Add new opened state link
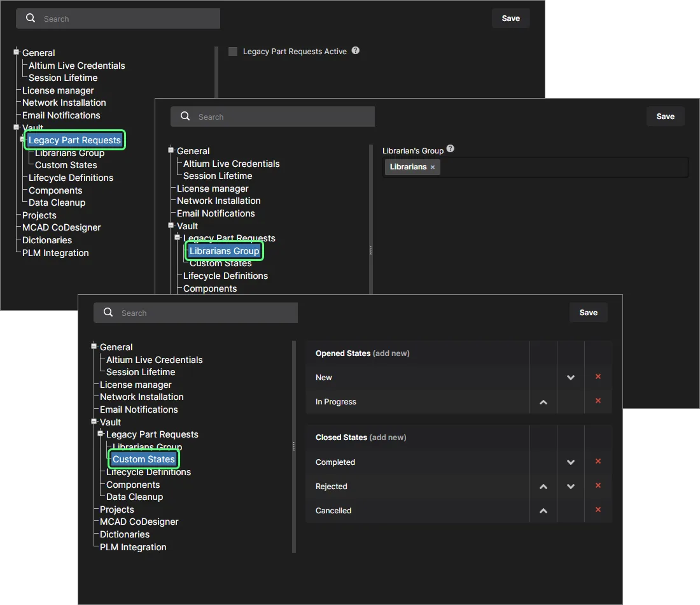The image size is (700, 605). 391,353
